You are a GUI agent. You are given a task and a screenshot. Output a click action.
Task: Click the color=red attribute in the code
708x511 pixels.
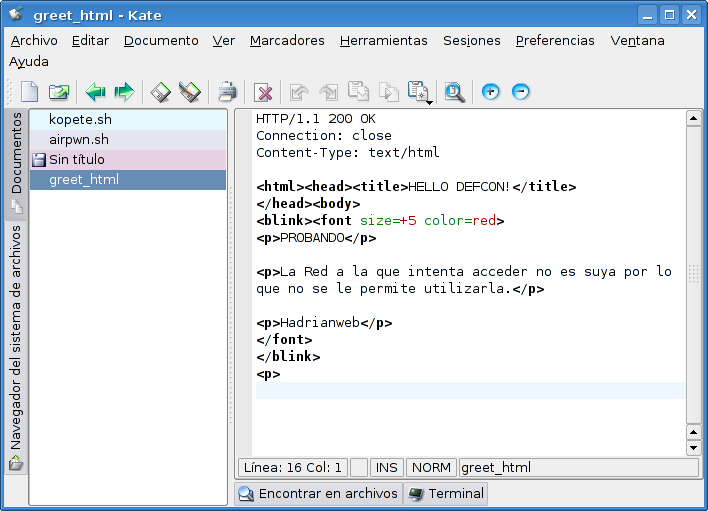point(460,221)
